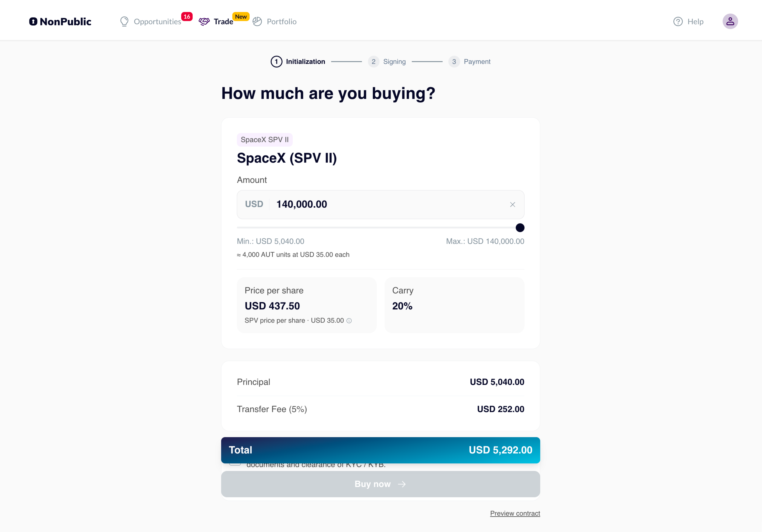
Task: Click SPV price per share info icon
Action: 349,321
